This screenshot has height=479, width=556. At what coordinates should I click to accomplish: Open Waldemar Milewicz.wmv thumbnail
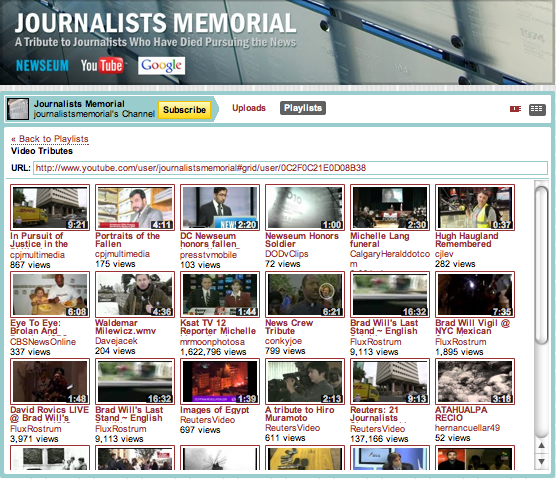(x=135, y=295)
